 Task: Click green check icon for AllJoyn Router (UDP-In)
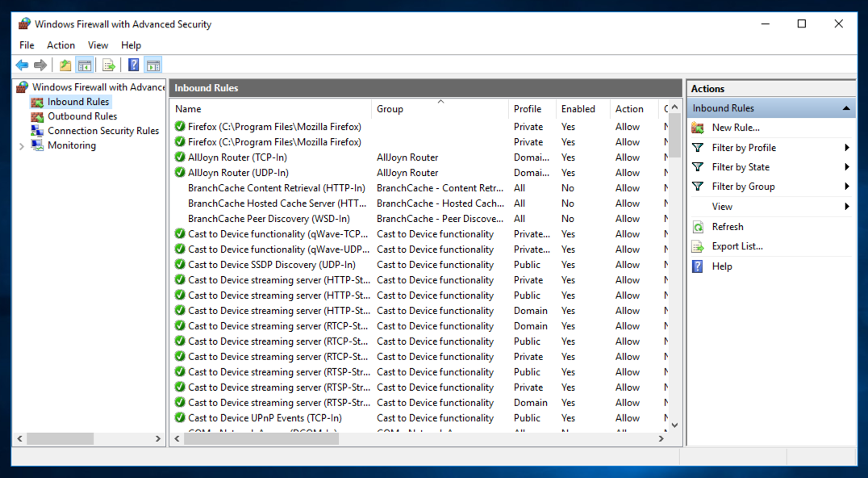click(x=180, y=173)
